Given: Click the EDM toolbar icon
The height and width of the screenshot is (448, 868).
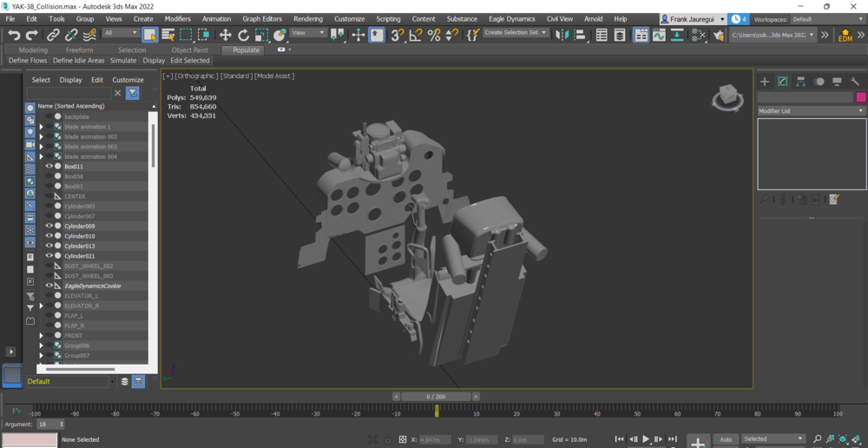Looking at the screenshot, I should (845, 36).
